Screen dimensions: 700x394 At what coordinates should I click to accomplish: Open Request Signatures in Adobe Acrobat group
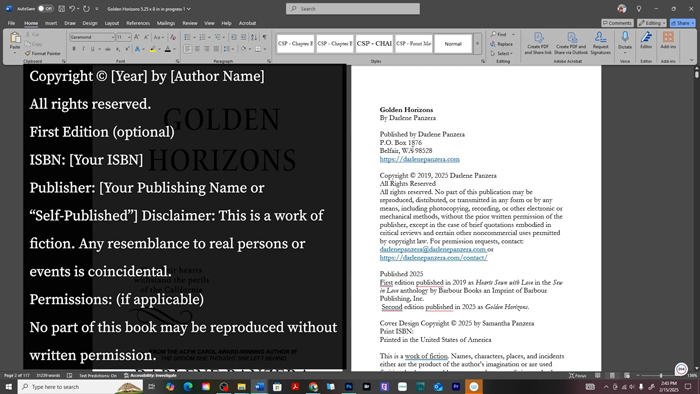tap(600, 43)
